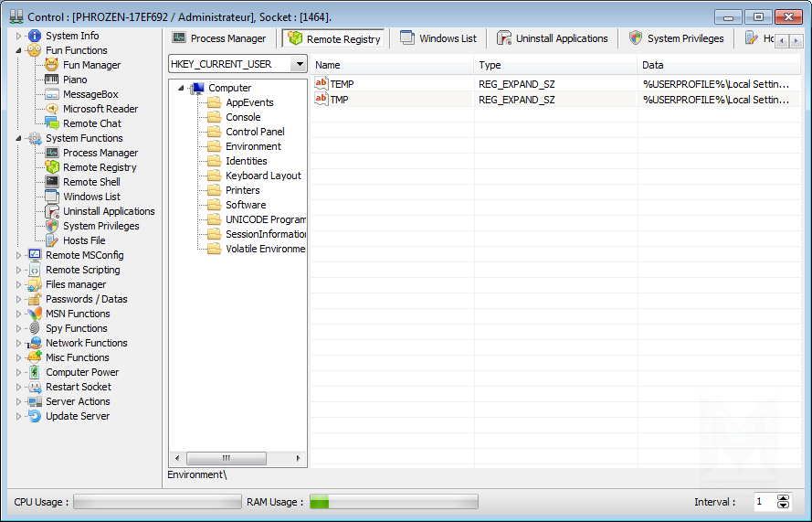Open Fun Manager in the sidebar
Screen dimensions: 812x522
[91, 65]
